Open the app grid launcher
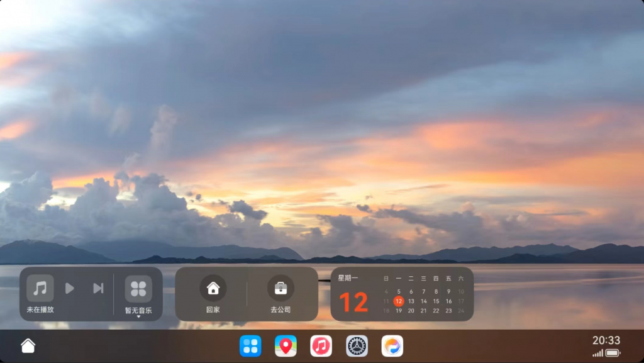This screenshot has width=644, height=363. click(250, 346)
